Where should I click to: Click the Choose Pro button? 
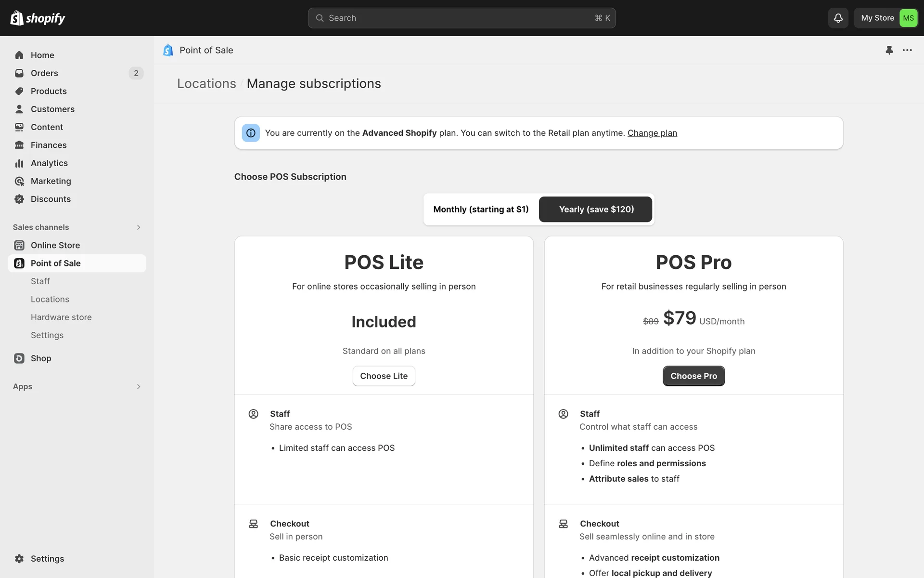pos(693,376)
